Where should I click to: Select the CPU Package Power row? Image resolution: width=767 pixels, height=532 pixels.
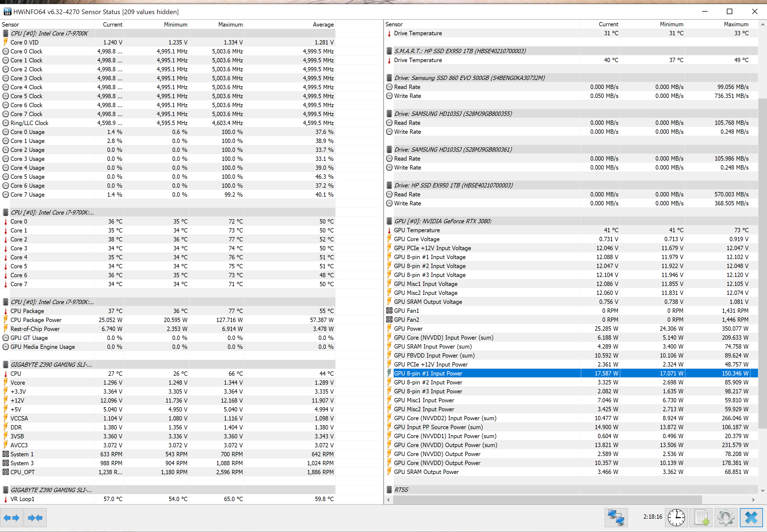pos(36,320)
